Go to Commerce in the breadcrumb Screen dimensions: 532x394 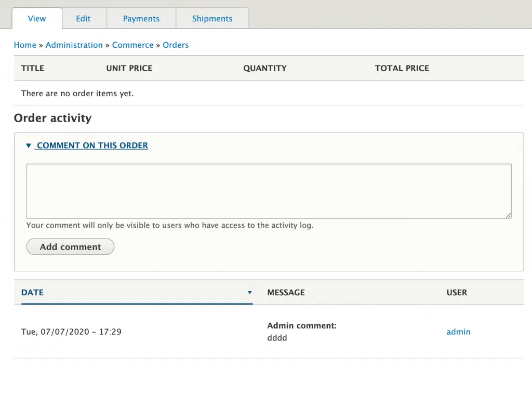(132, 45)
